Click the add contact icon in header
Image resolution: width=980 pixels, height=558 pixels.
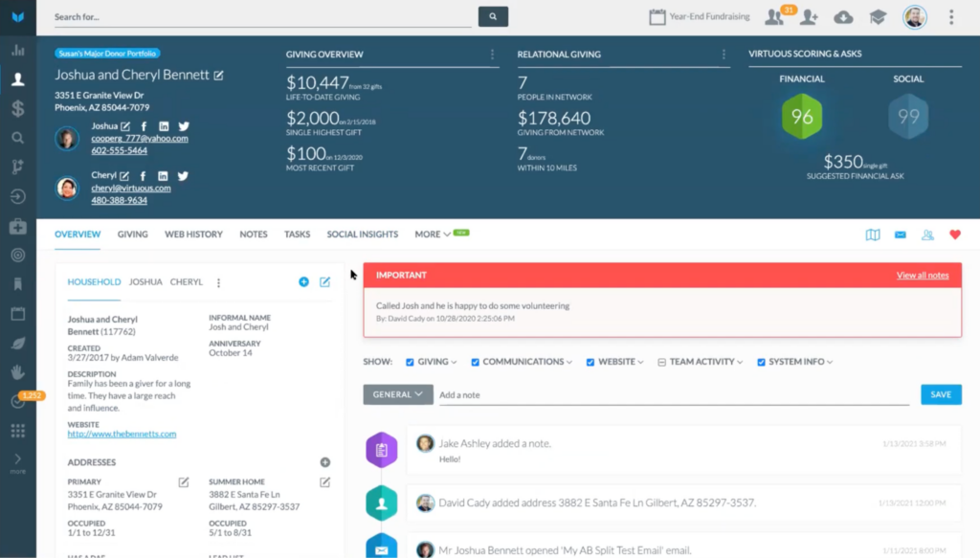pyautogui.click(x=809, y=17)
